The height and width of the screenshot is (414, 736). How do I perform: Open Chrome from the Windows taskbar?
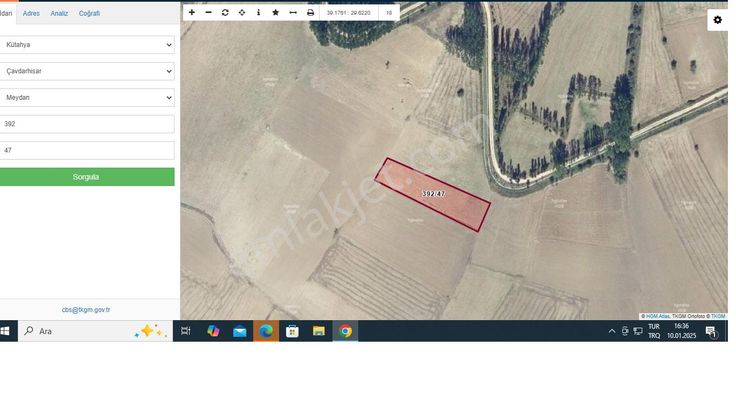(345, 331)
